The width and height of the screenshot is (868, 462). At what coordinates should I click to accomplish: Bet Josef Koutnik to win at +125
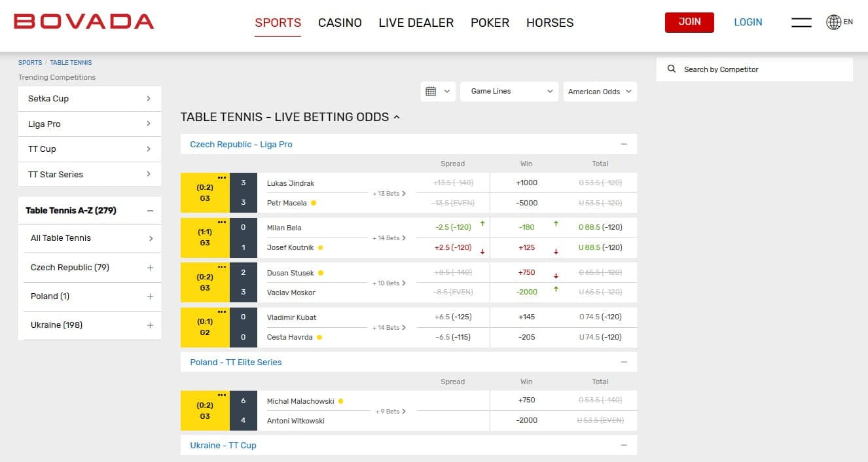point(526,248)
